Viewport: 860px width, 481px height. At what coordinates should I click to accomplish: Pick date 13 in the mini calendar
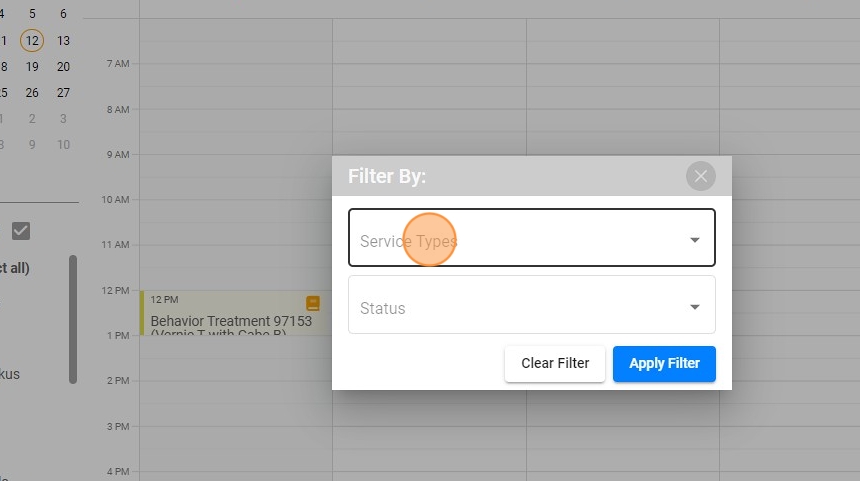63,40
